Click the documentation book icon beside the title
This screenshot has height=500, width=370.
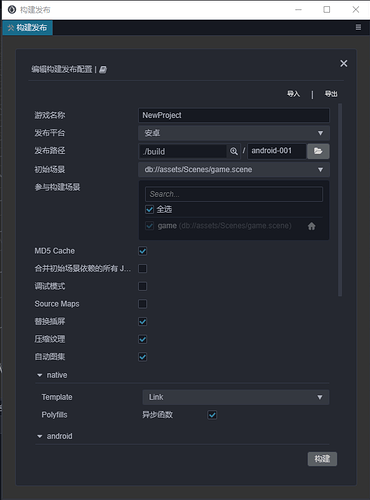pos(103,69)
